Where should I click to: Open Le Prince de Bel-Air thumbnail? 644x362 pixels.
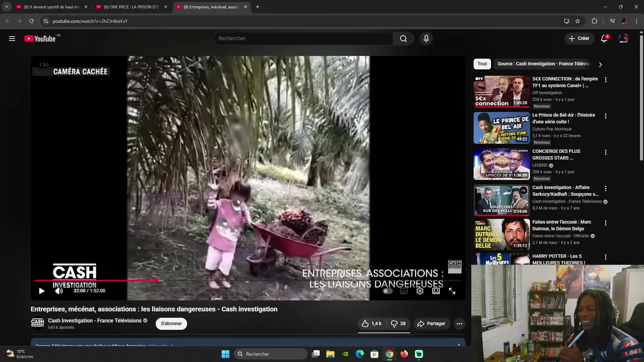[x=502, y=128]
